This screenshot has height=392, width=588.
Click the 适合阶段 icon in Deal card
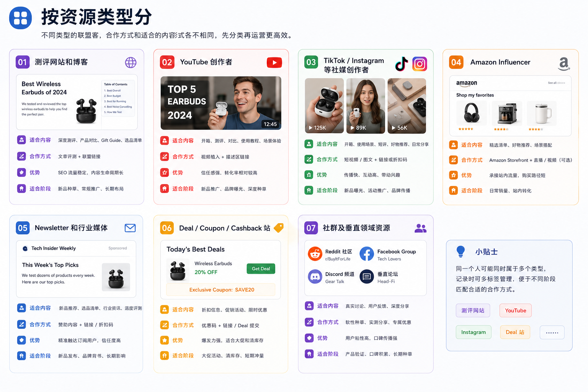coord(165,356)
